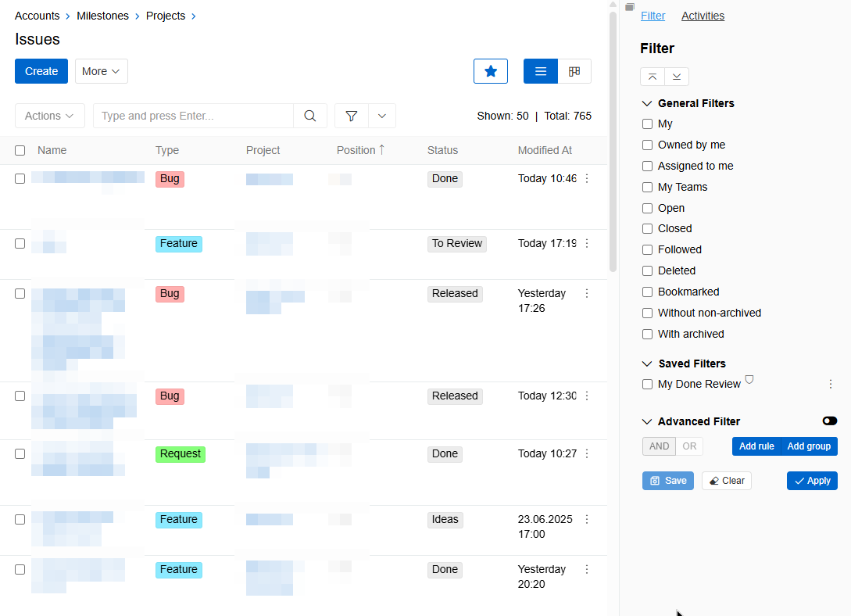Click the tag icon beside My Done Review

(749, 379)
